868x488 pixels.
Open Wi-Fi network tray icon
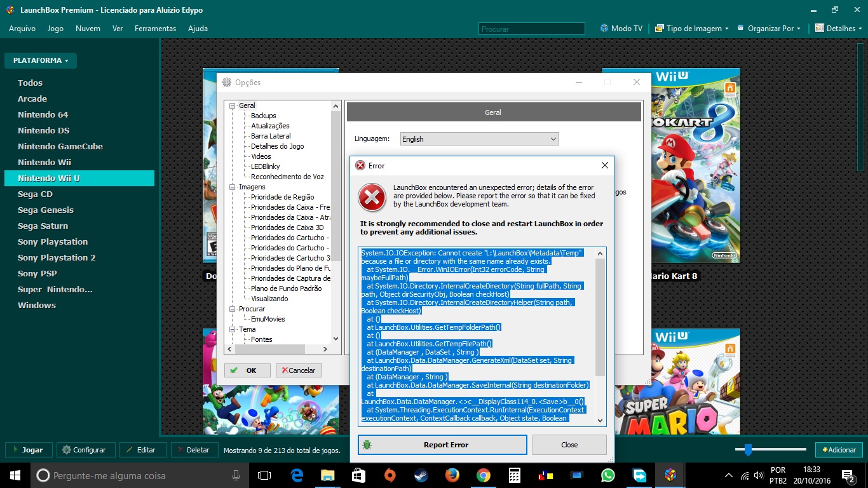coord(745,475)
